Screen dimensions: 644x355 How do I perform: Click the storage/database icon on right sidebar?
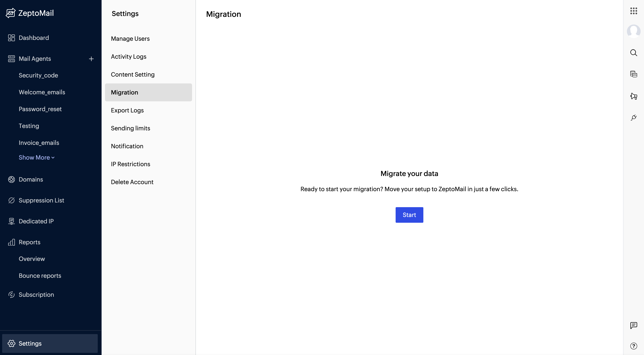pyautogui.click(x=634, y=74)
